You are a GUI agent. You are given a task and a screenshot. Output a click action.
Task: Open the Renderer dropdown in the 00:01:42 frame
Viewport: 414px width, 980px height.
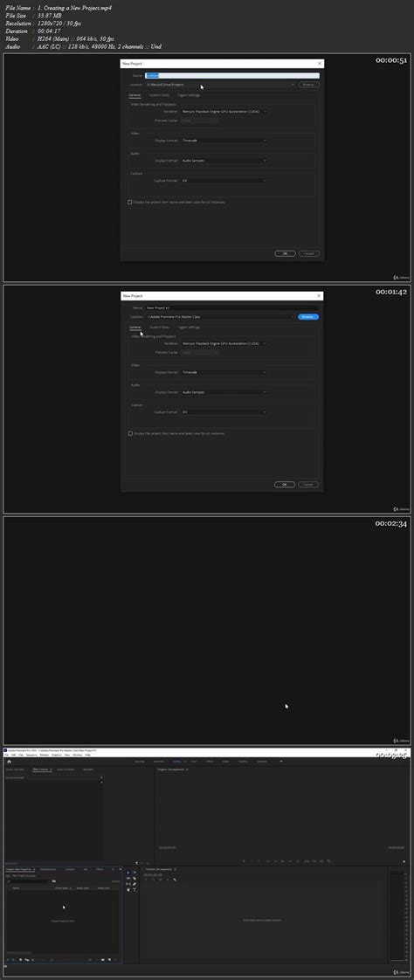pos(224,343)
